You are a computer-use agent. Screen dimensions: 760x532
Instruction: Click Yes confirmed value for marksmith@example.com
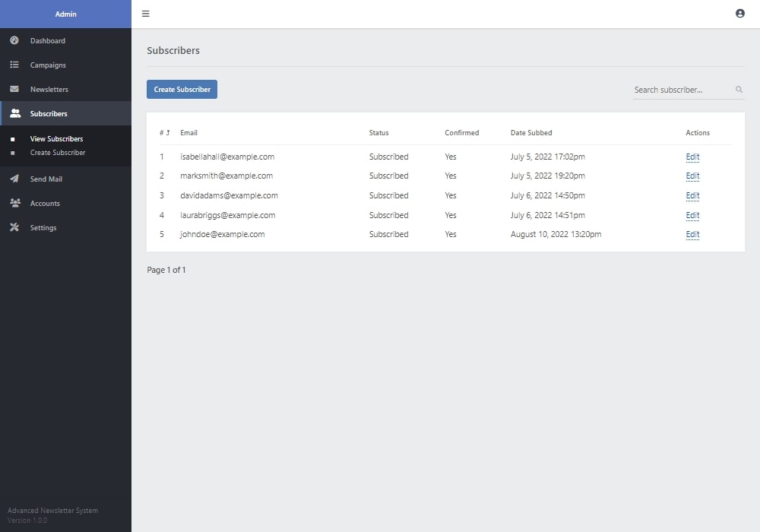(x=450, y=176)
